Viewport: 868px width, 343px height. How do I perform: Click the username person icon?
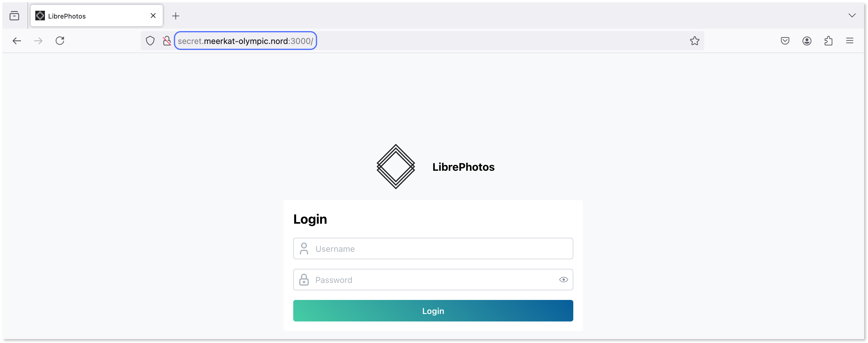pos(304,249)
